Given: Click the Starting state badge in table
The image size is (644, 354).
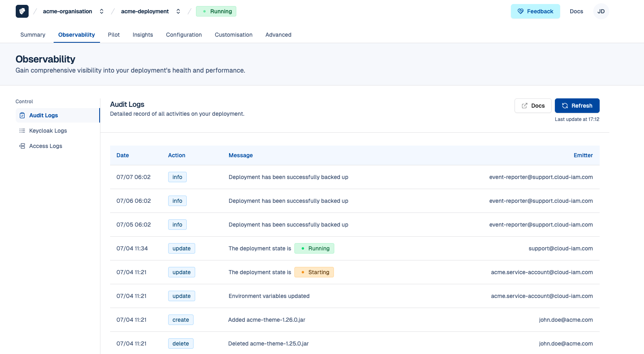Looking at the screenshot, I should coord(314,272).
